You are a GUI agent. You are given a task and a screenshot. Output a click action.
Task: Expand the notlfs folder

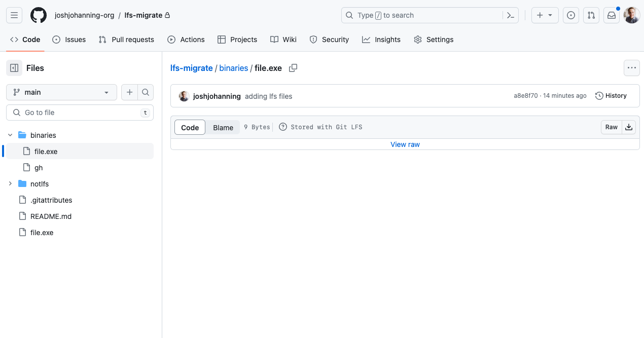click(x=10, y=183)
